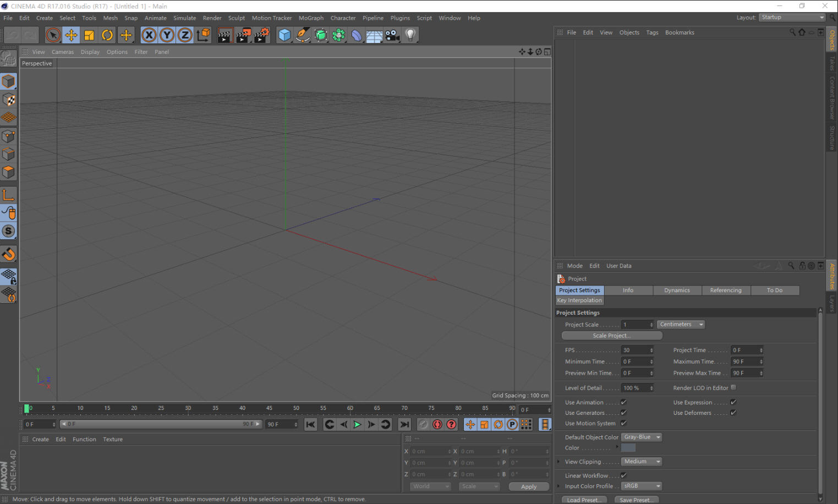The width and height of the screenshot is (838, 504).
Task: Toggle Use Animation checkbox
Action: click(623, 402)
